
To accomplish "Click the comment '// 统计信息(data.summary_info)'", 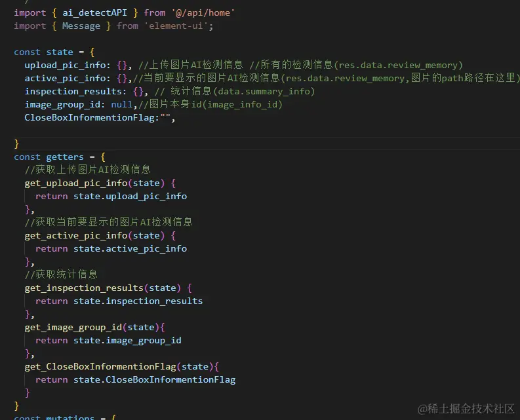I will 235,91.
